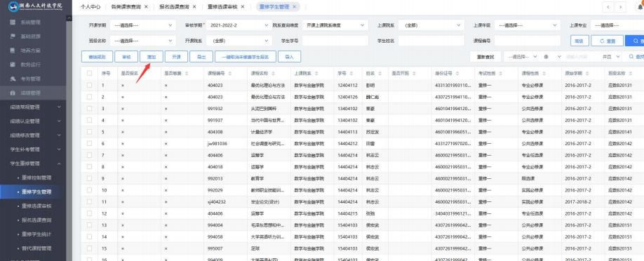Click the 学生姓名 input field
644x261 pixels.
click(x=431, y=41)
